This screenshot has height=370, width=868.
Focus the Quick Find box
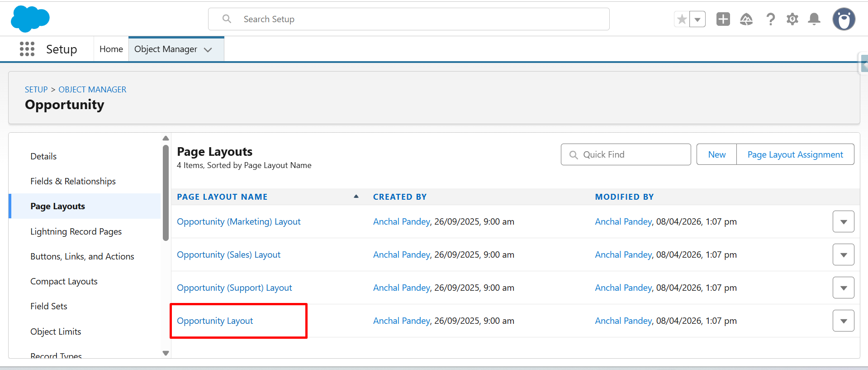click(x=626, y=155)
